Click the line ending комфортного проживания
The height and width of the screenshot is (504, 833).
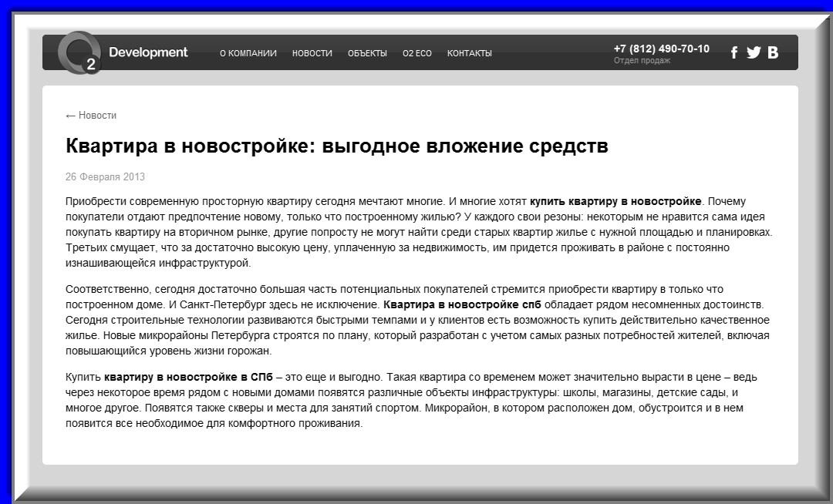(x=214, y=423)
